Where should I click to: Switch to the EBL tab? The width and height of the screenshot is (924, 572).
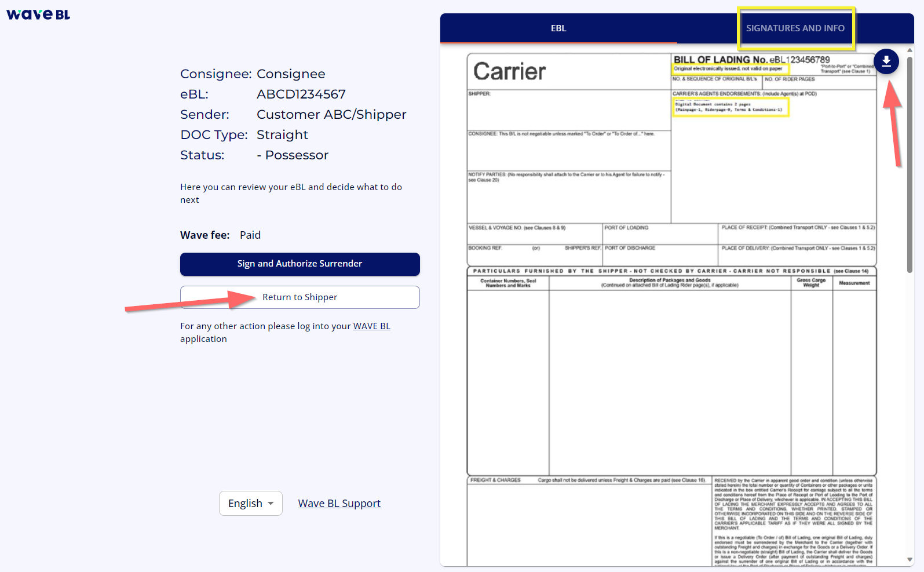(558, 28)
